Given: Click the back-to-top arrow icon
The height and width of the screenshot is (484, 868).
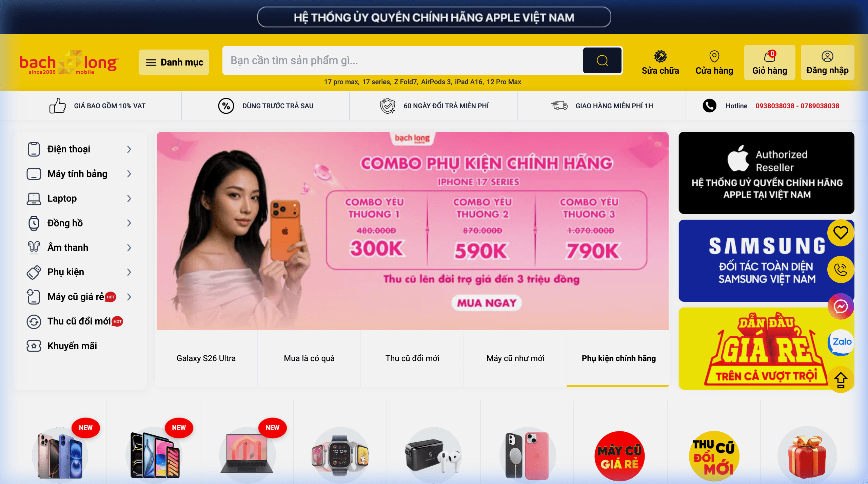Looking at the screenshot, I should (x=841, y=379).
